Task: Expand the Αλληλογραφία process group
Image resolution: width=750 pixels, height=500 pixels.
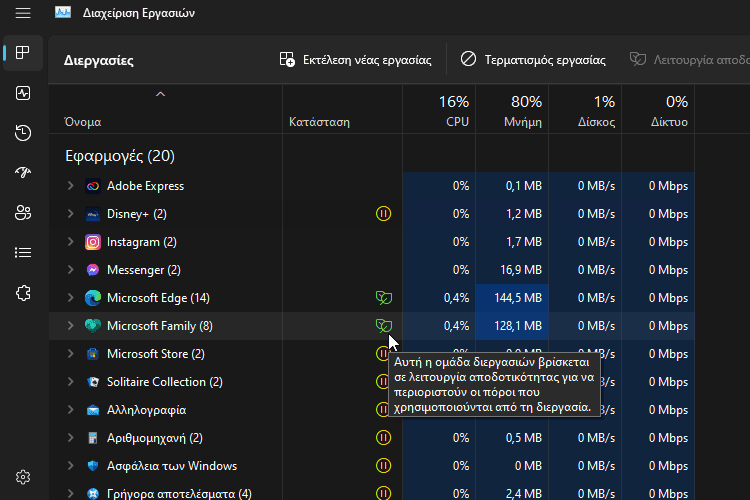Action: [70, 410]
